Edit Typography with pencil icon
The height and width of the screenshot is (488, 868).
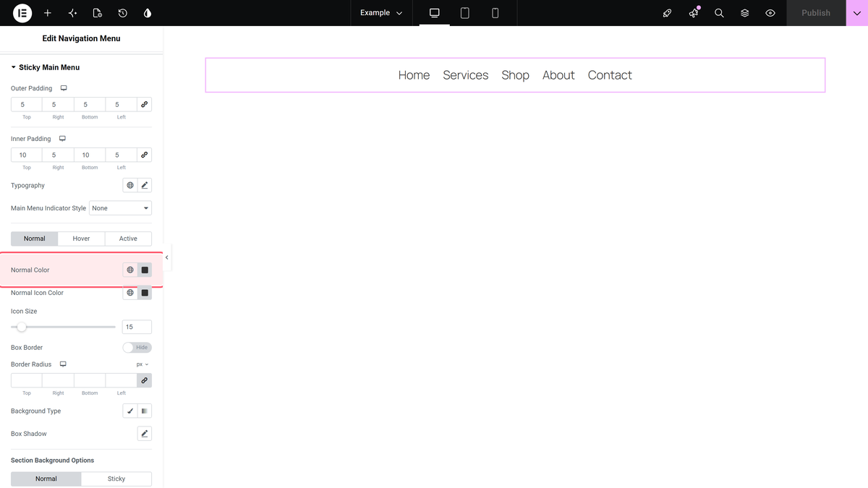click(145, 186)
